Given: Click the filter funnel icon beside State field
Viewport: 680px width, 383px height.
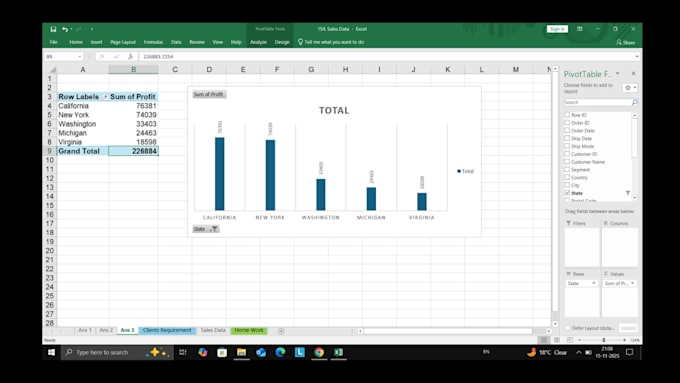Looking at the screenshot, I should [628, 193].
